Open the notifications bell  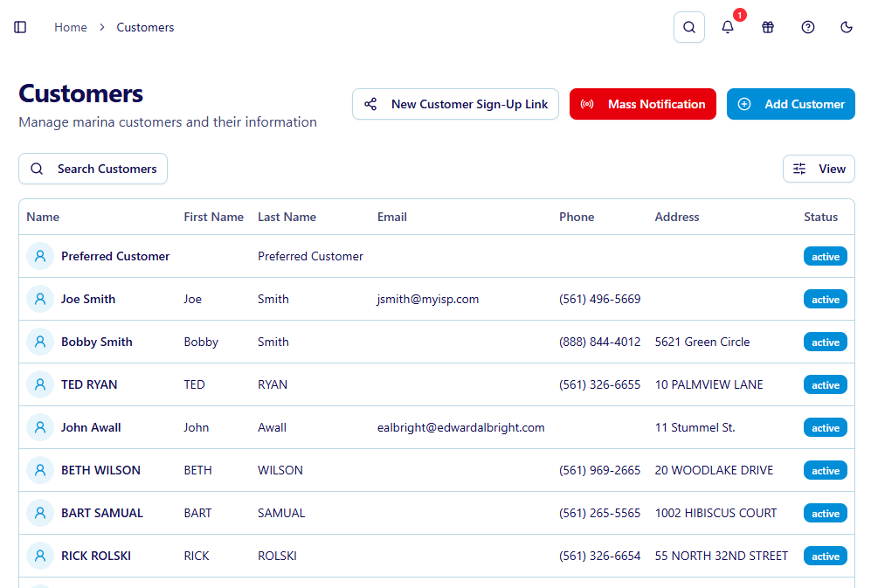tap(728, 27)
